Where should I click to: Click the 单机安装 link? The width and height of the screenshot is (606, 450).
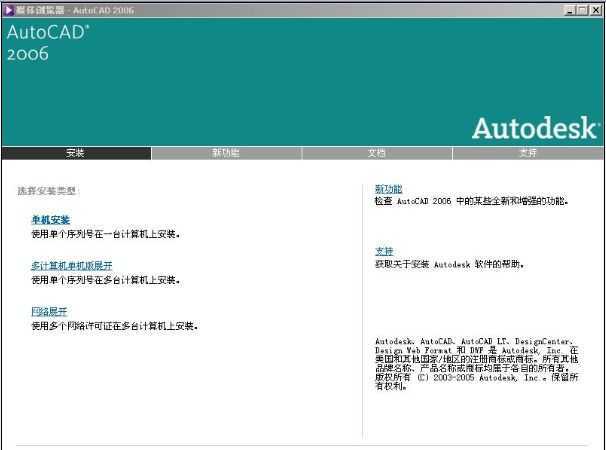[x=51, y=220]
